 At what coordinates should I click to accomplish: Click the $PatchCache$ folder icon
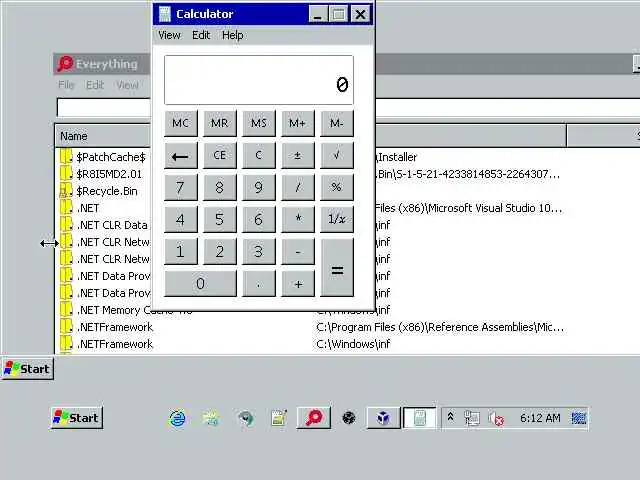click(66, 157)
